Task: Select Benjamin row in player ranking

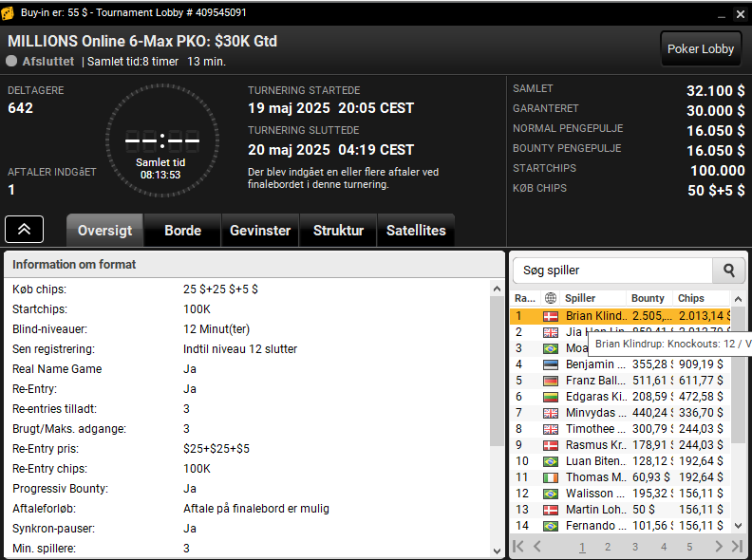Action: coord(620,364)
